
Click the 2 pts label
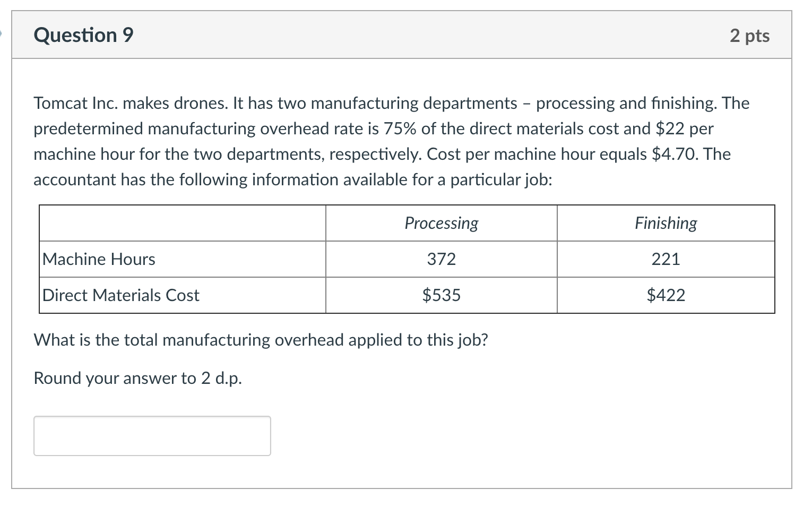point(749,36)
